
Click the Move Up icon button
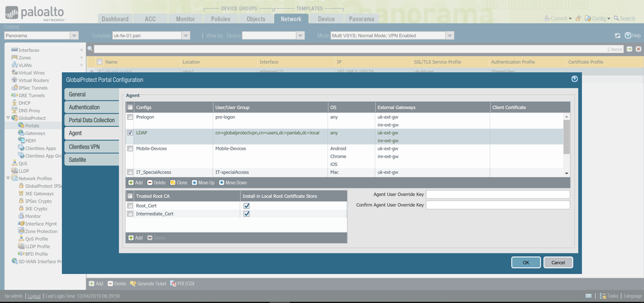pyautogui.click(x=195, y=183)
